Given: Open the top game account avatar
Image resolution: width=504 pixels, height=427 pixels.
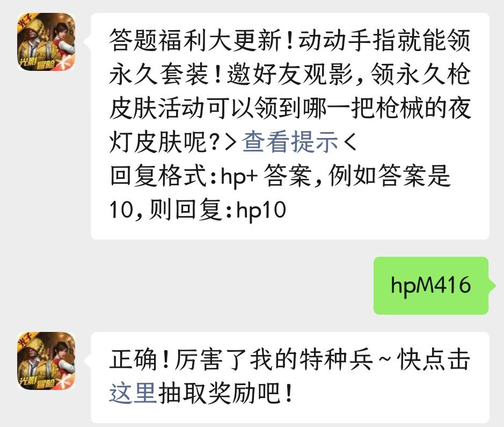Looking at the screenshot, I should coord(46,42).
